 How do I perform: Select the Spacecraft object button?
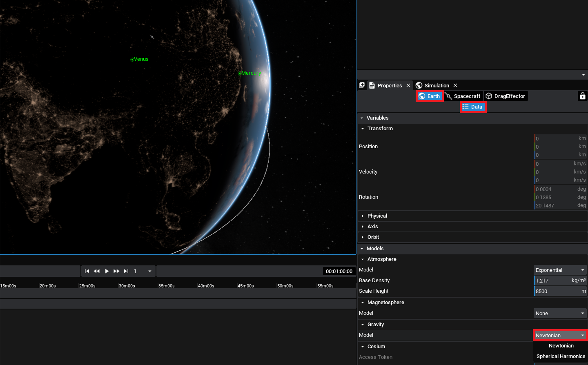pyautogui.click(x=463, y=96)
